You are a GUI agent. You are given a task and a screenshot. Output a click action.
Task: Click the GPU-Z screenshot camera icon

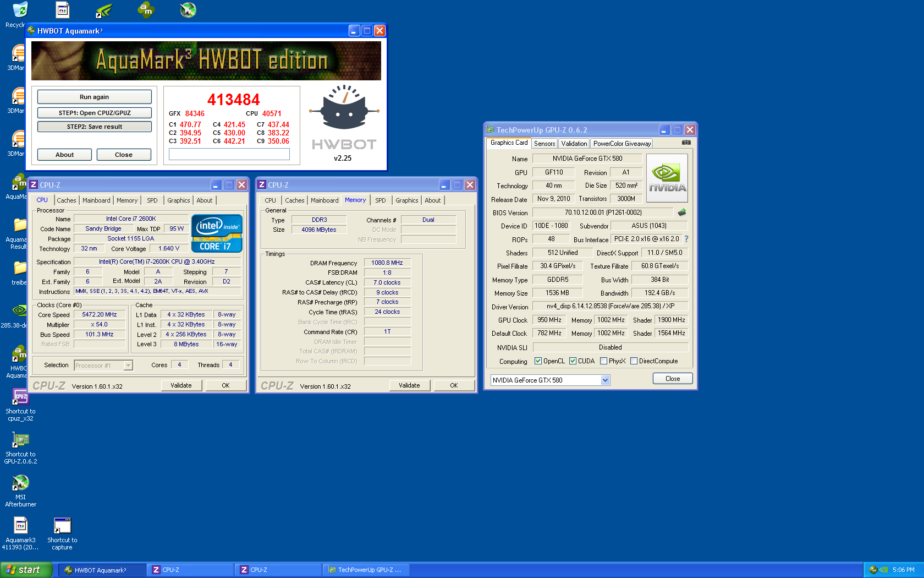tap(686, 143)
